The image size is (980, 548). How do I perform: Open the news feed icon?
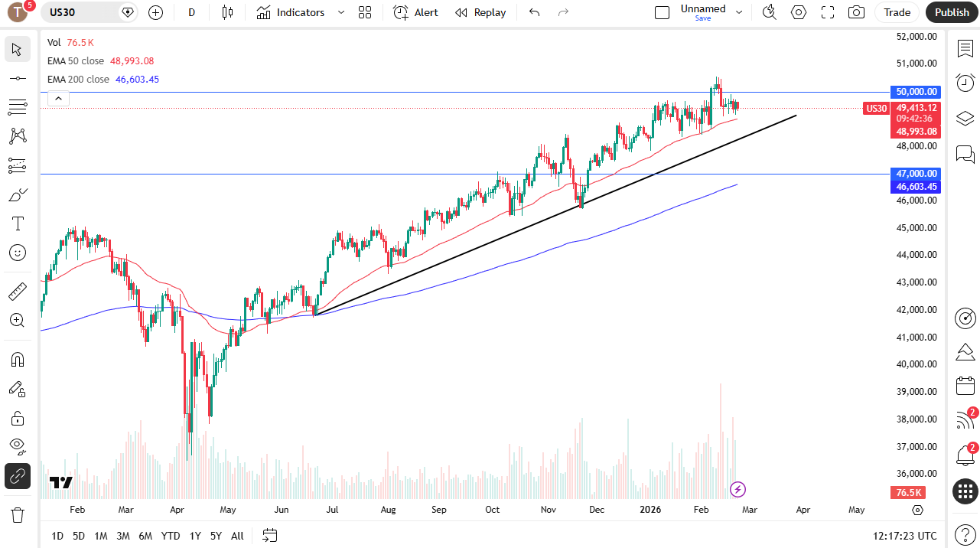(965, 420)
